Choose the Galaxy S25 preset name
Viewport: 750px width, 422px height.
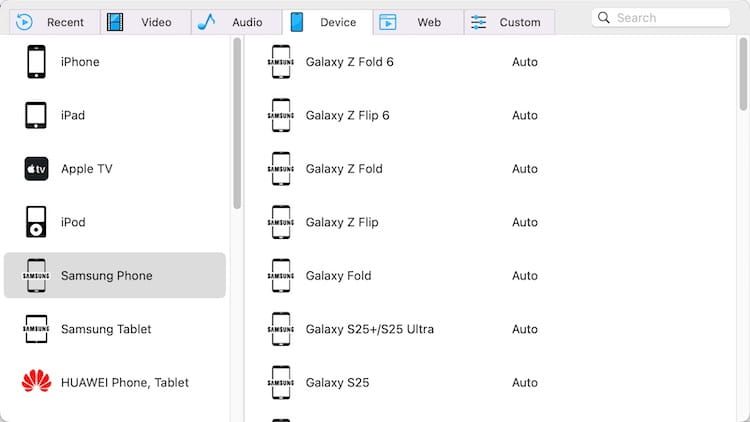pos(337,383)
